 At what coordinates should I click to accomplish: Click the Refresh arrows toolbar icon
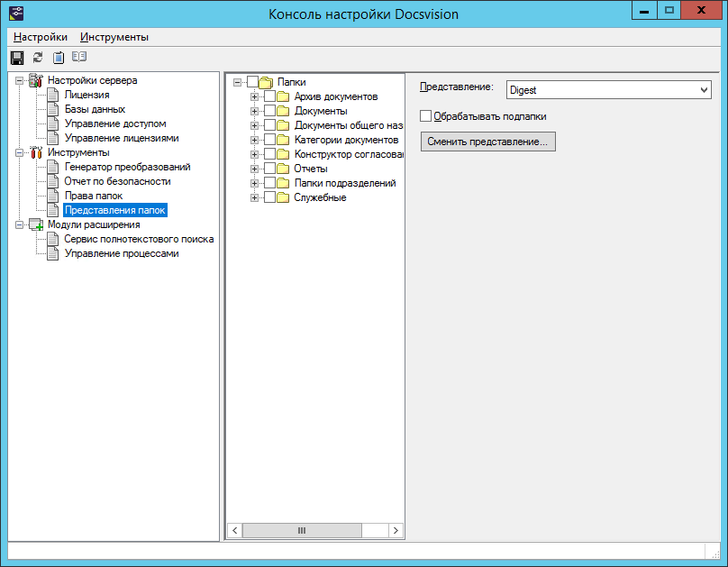pos(38,58)
